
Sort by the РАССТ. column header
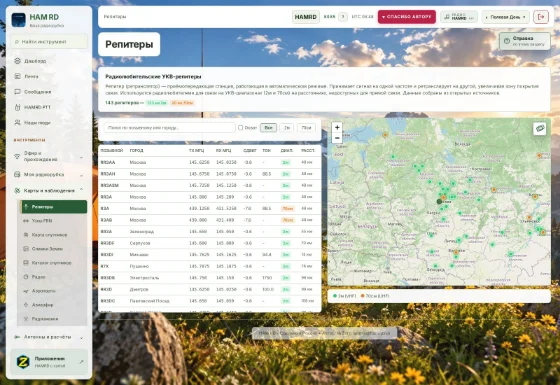pos(308,151)
